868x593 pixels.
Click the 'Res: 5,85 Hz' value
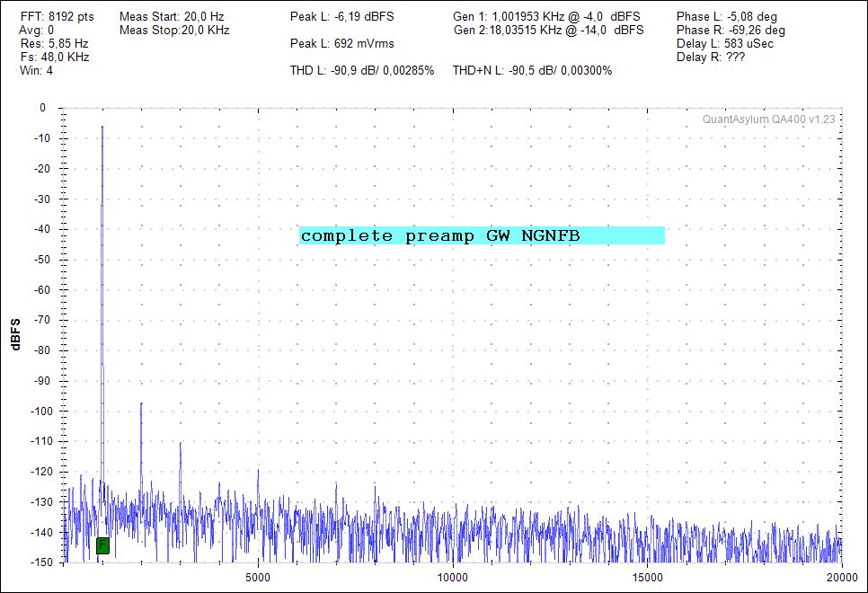click(54, 43)
